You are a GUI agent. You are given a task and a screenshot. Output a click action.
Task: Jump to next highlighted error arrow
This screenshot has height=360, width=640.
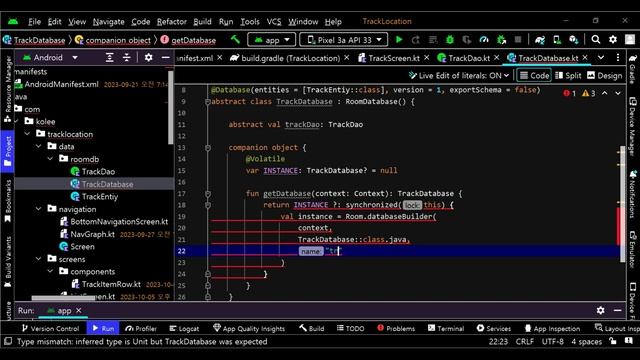tap(618, 93)
